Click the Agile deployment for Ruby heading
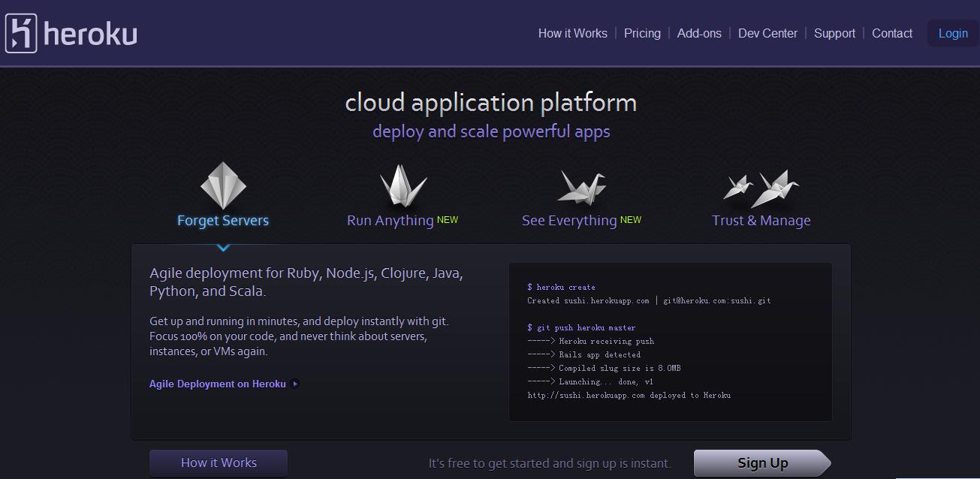Screen dimensions: 980x479 [306, 282]
